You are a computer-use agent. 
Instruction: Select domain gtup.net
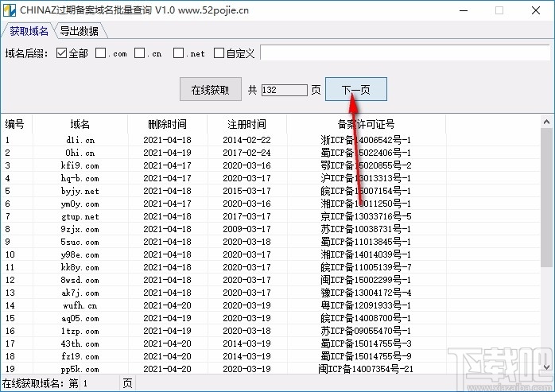point(80,217)
